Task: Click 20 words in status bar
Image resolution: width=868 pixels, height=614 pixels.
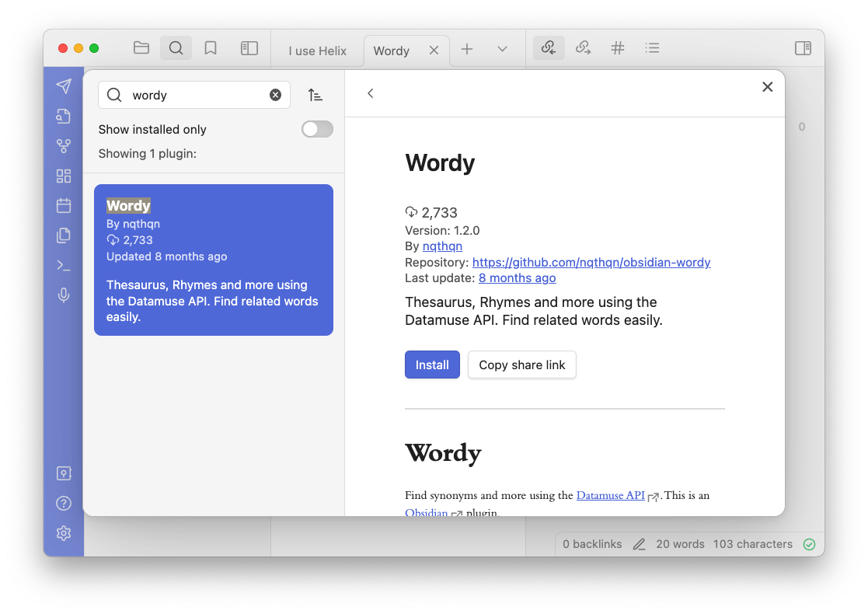Action: [x=681, y=544]
